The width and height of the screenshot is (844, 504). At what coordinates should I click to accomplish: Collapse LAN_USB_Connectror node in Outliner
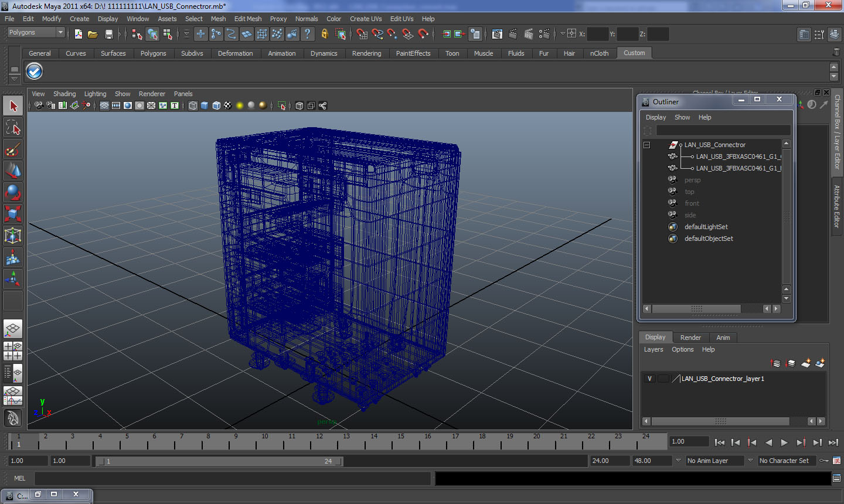pyautogui.click(x=647, y=145)
